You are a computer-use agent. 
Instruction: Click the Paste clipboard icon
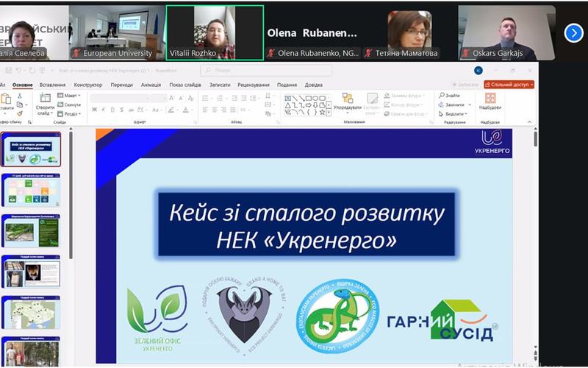[6, 99]
